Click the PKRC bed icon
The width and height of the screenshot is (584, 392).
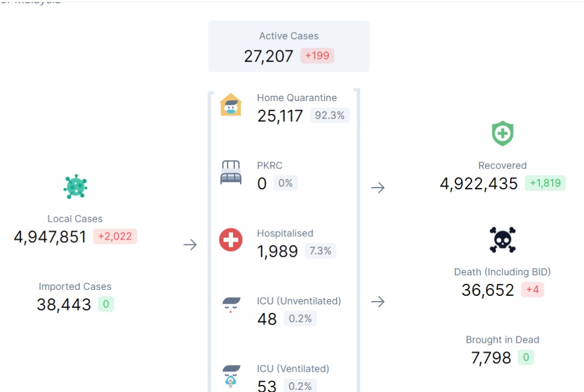231,172
